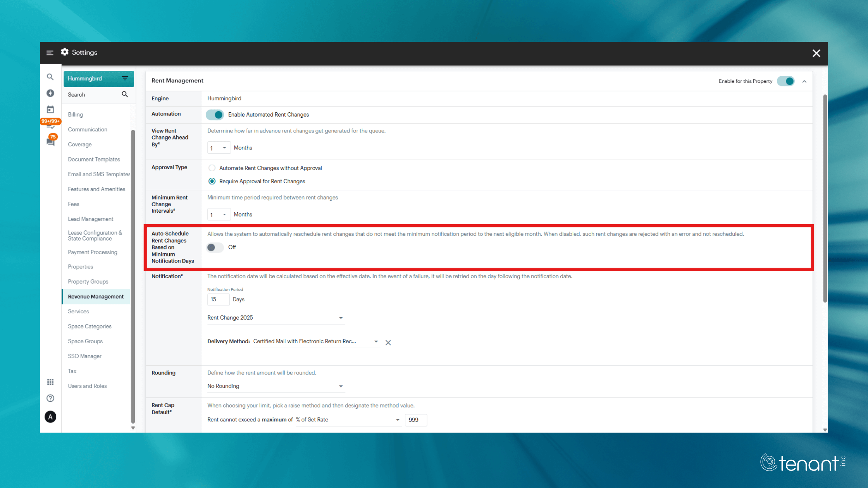Viewport: 868px width, 488px height.
Task: Open the Rent Change 2025 dropdown
Action: pyautogui.click(x=276, y=318)
